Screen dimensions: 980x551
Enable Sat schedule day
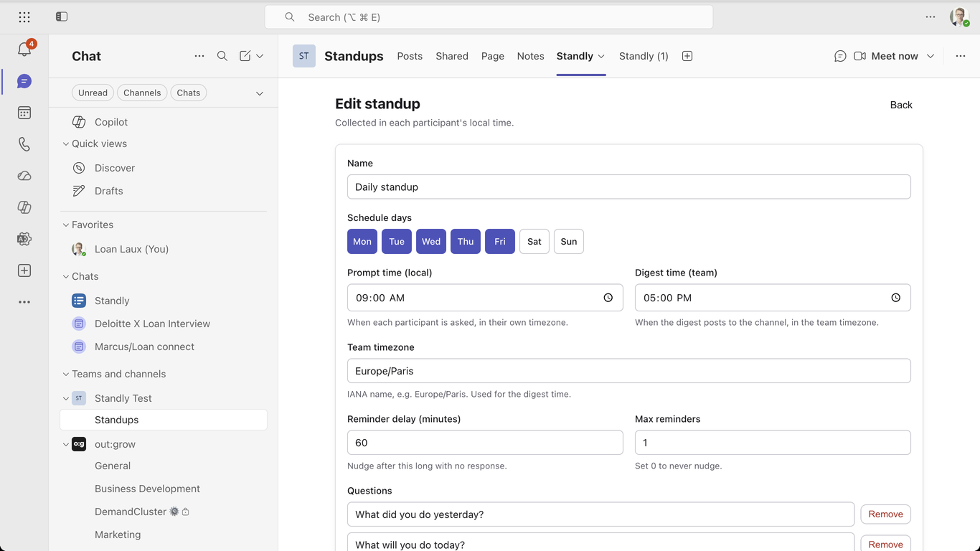pyautogui.click(x=534, y=242)
